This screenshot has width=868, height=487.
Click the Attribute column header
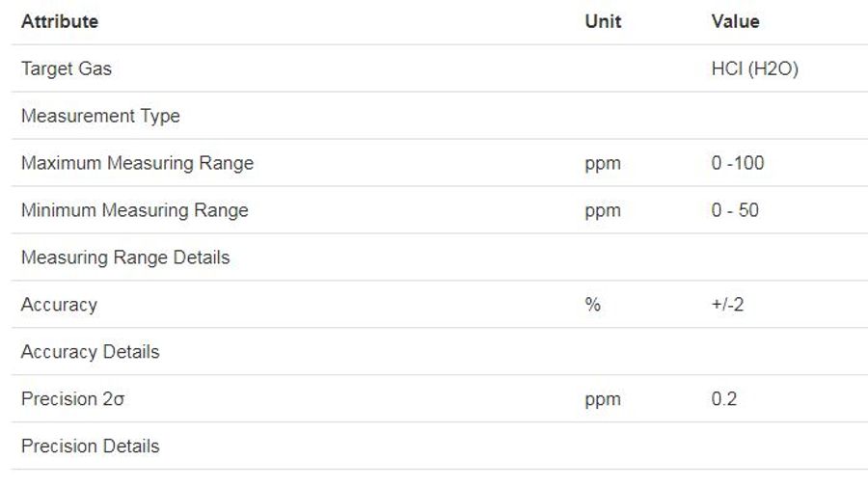click(x=60, y=21)
